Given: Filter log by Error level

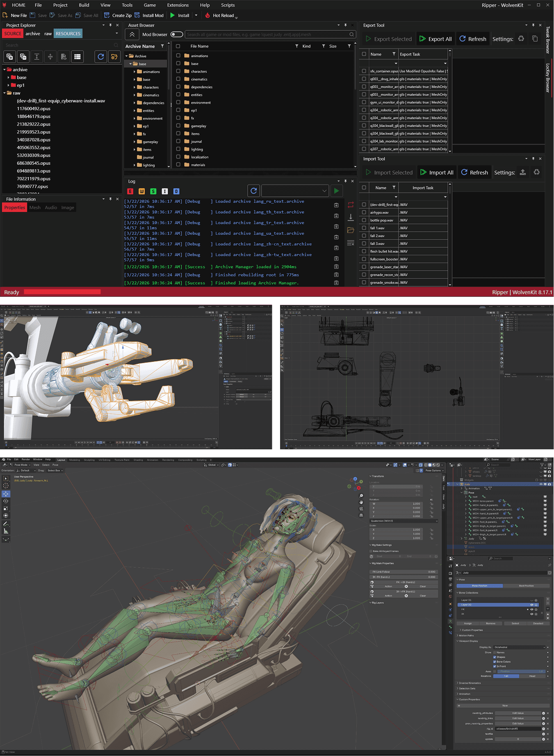Looking at the screenshot, I should (130, 191).
